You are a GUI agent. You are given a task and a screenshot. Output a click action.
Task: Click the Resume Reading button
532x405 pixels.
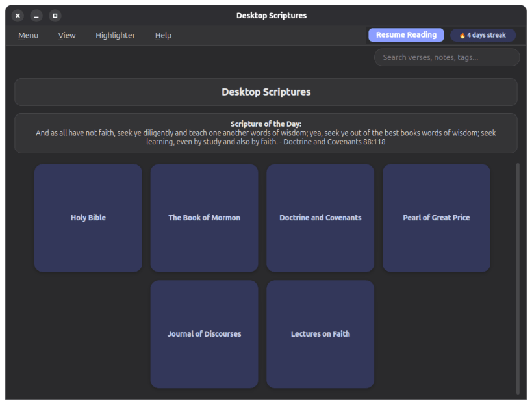click(406, 35)
